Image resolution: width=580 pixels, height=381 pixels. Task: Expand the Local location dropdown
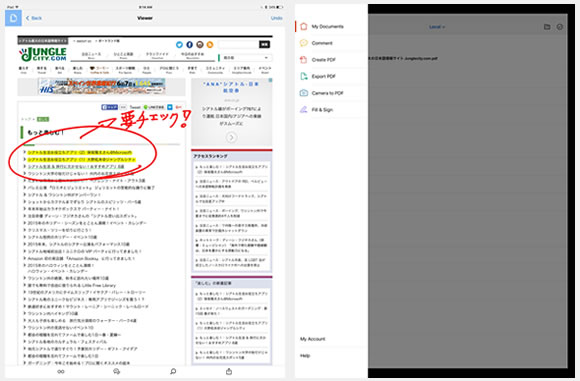437,27
